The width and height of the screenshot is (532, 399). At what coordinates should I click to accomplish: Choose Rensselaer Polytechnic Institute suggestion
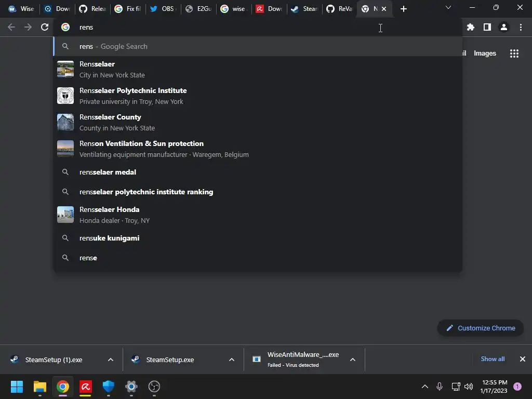pyautogui.click(x=258, y=96)
